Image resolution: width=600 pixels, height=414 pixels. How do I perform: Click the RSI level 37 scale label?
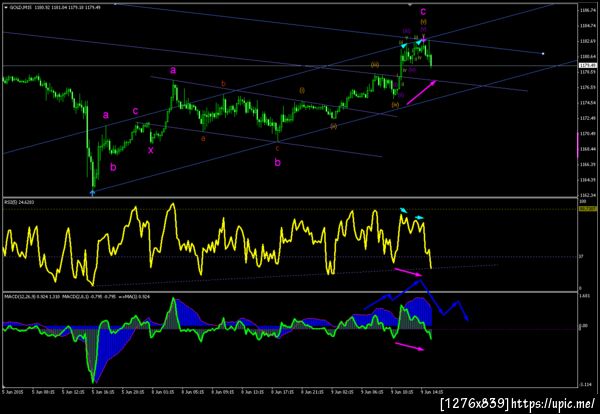[581, 257]
